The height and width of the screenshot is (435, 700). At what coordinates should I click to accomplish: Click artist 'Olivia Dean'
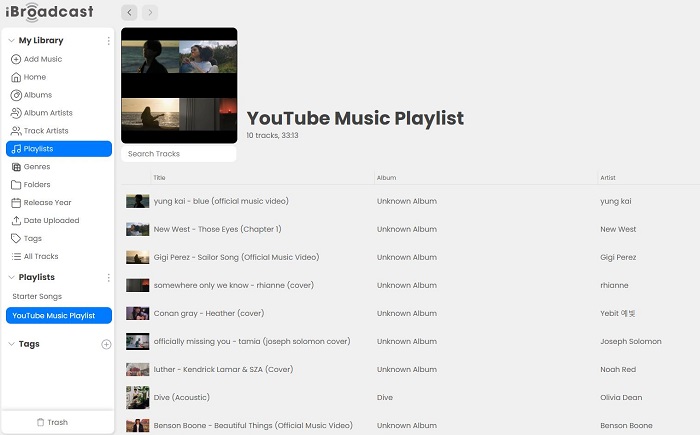(621, 397)
